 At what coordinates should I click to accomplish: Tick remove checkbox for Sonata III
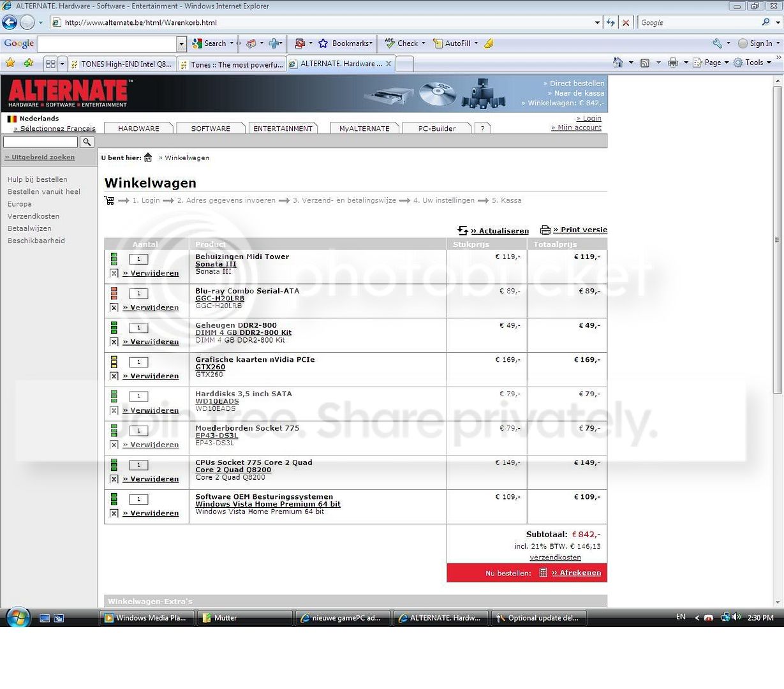pyautogui.click(x=114, y=273)
